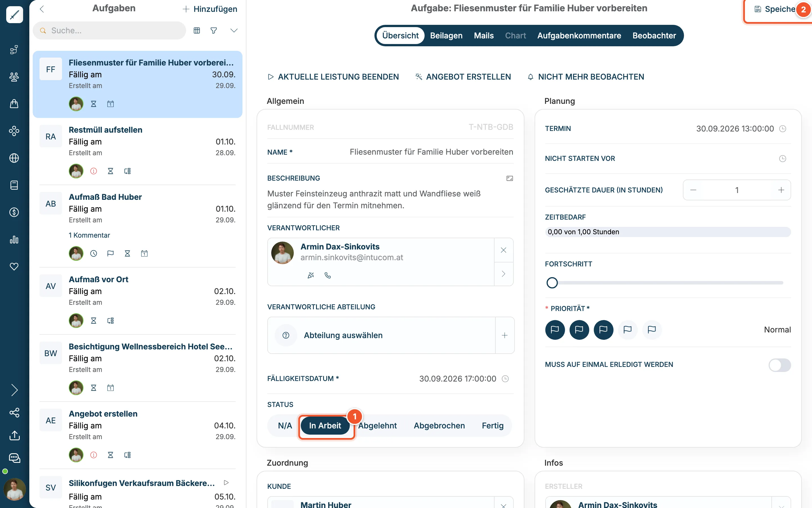Switch to the Chart tab
The width and height of the screenshot is (812, 508).
point(515,36)
